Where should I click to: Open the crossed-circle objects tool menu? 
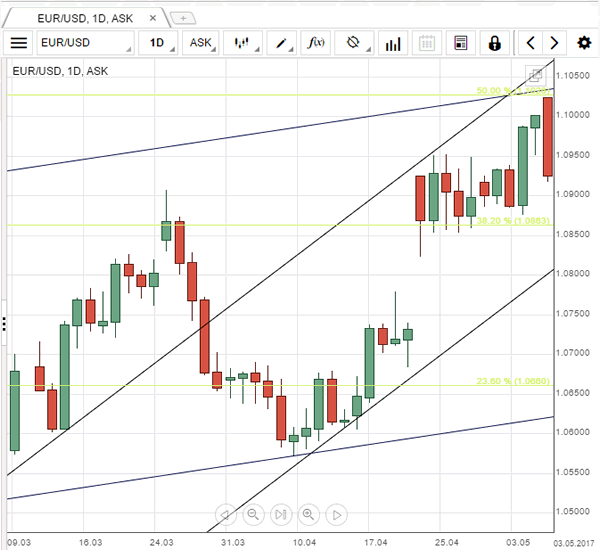point(354,43)
